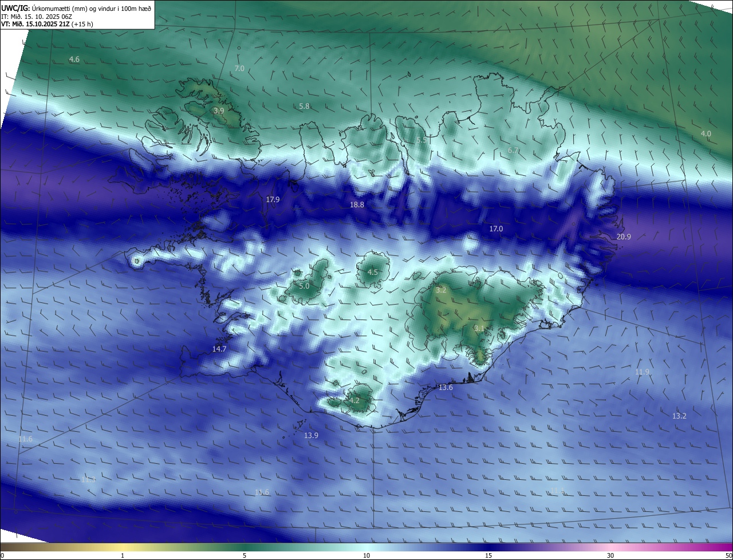The image size is (733, 560).
Task: Click the 4.6 value on the map
Action: pos(74,60)
